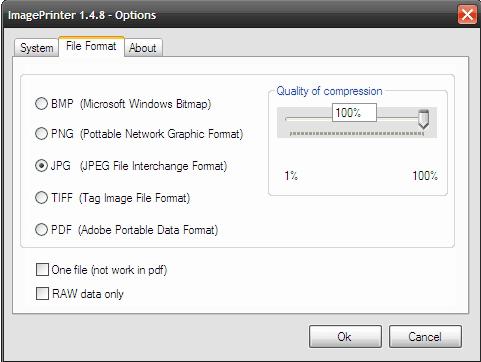Open the About tab
Screen dimensions: 481x362
143,48
